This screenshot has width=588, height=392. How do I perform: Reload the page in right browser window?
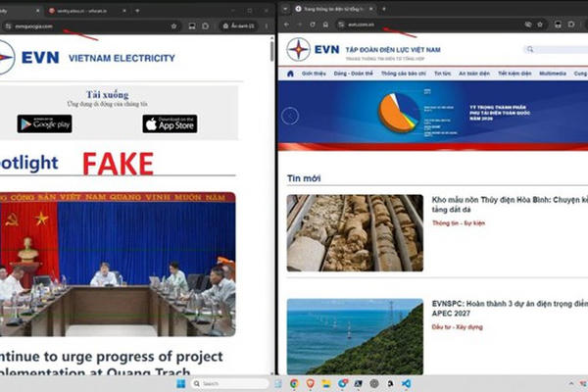pyautogui.click(x=313, y=24)
